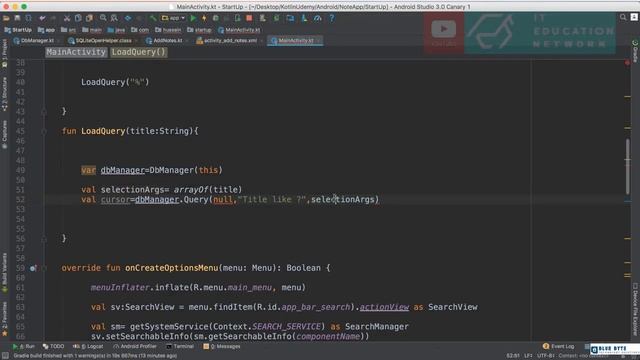
Task: Toggle the Captures tool window sidebar
Action: click(4, 135)
